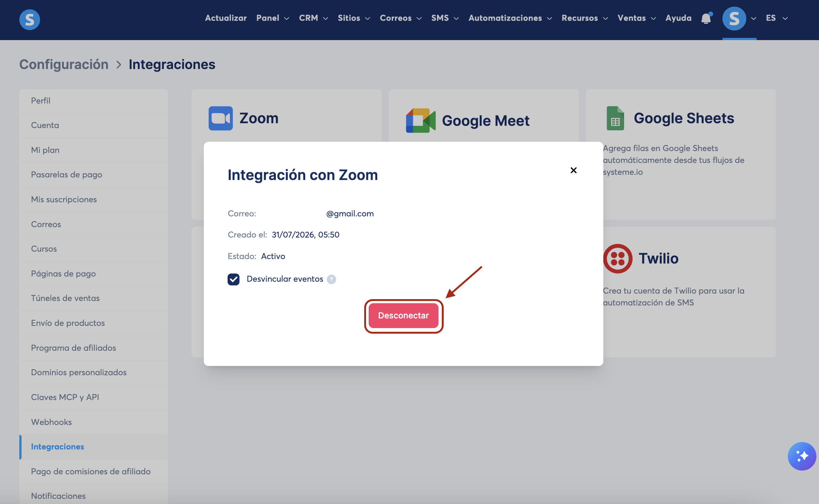Expand the CRM dropdown menu
This screenshot has width=819, height=504.
(x=313, y=18)
